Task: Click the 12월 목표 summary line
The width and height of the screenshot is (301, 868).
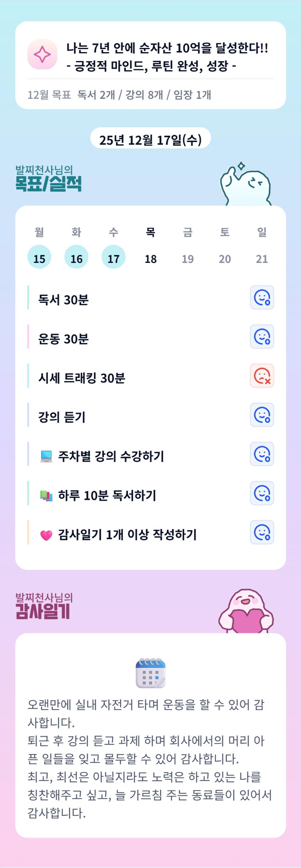Action: pos(119,95)
